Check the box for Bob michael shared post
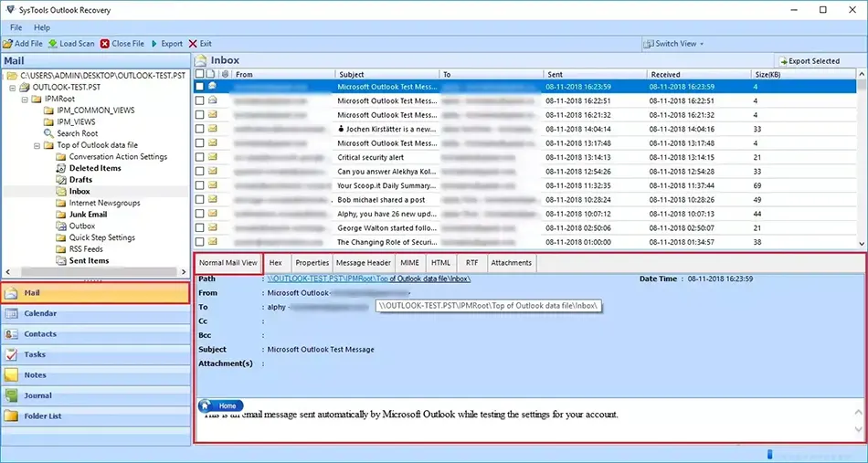This screenshot has height=463, width=868. pyautogui.click(x=199, y=199)
